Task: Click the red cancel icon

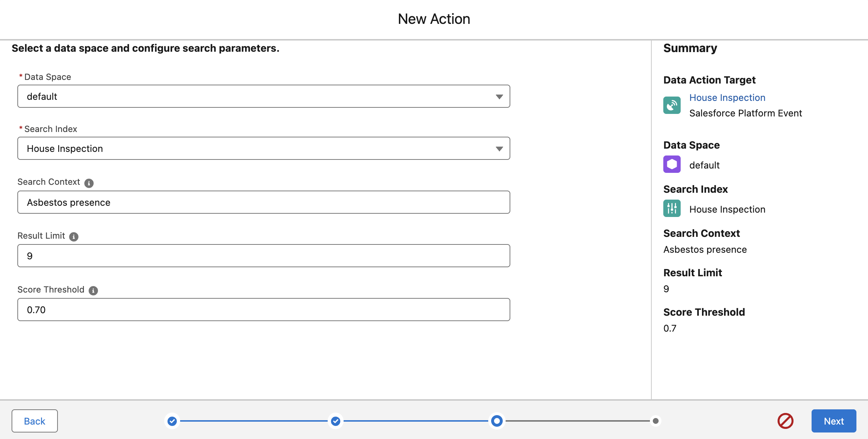Action: (x=786, y=421)
